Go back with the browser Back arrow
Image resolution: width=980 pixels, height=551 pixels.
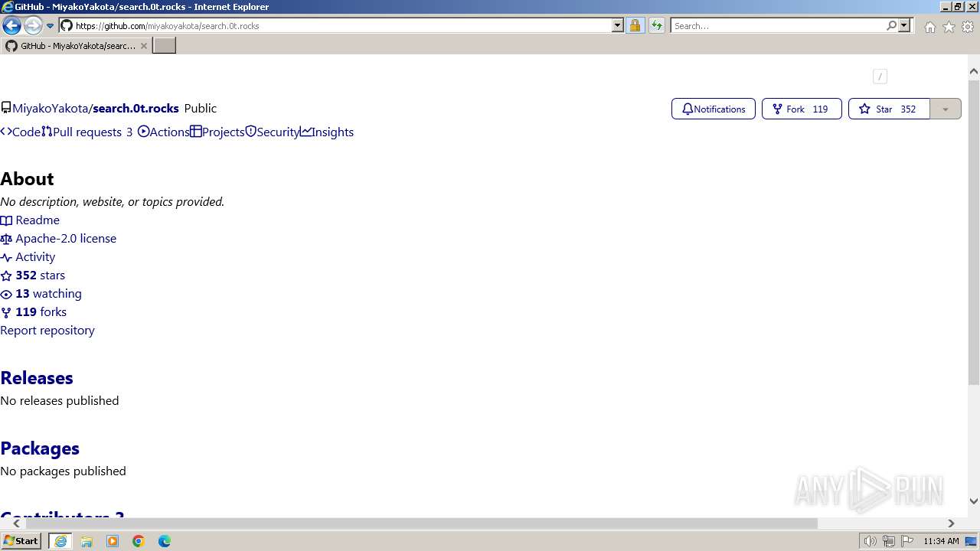[11, 25]
